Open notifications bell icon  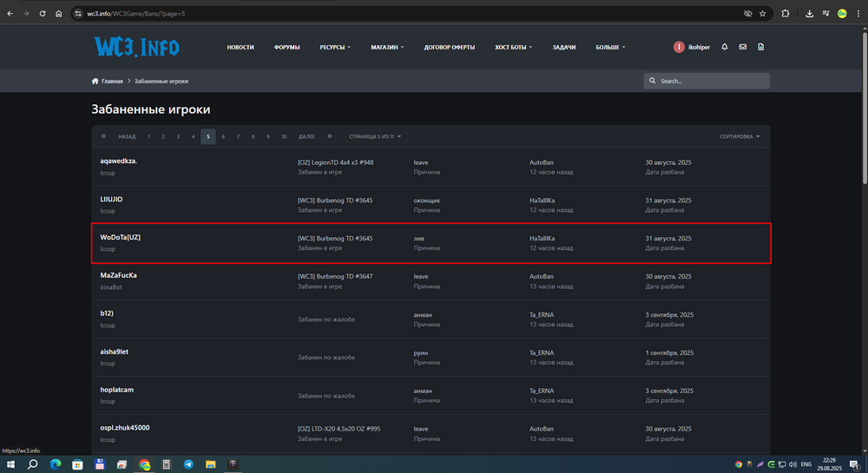(x=725, y=47)
